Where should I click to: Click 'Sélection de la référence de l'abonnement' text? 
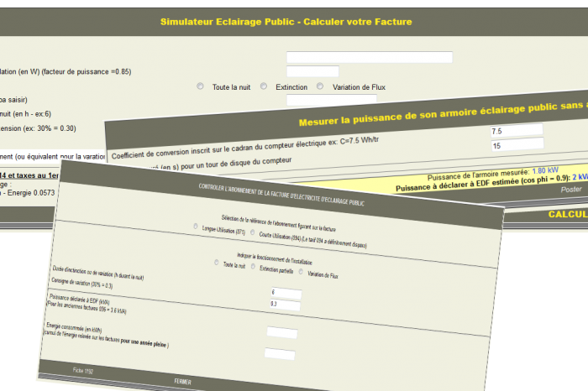[x=278, y=223]
